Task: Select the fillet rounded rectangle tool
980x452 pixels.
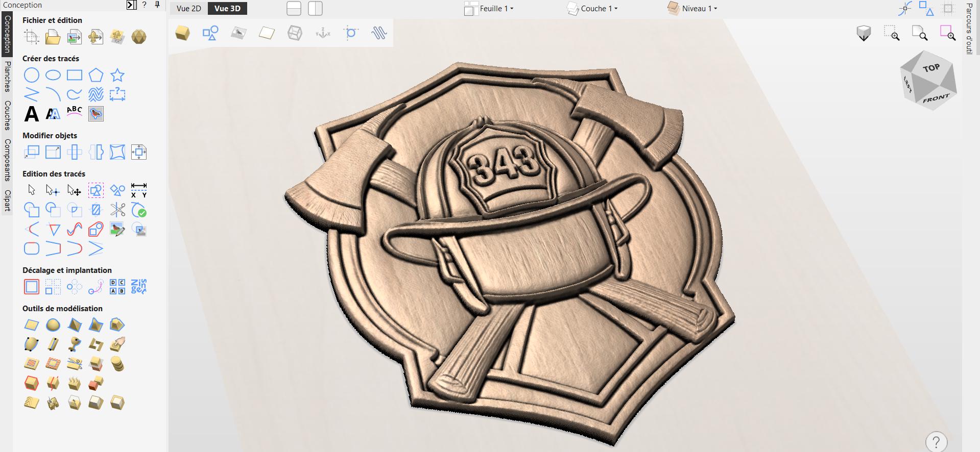Action: [x=32, y=248]
